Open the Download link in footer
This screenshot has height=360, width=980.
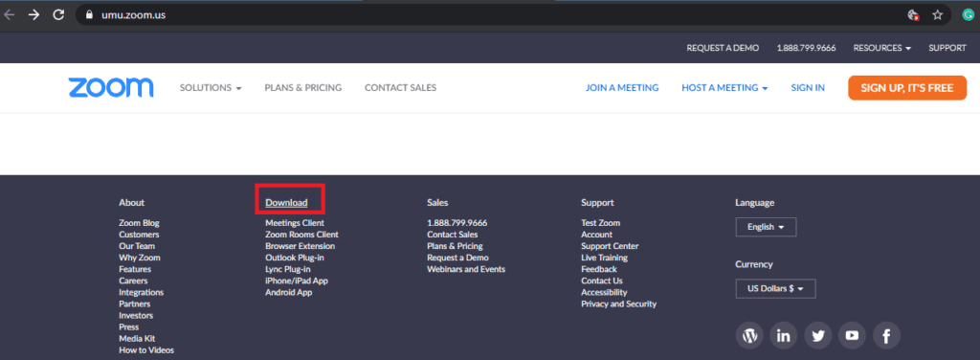286,203
